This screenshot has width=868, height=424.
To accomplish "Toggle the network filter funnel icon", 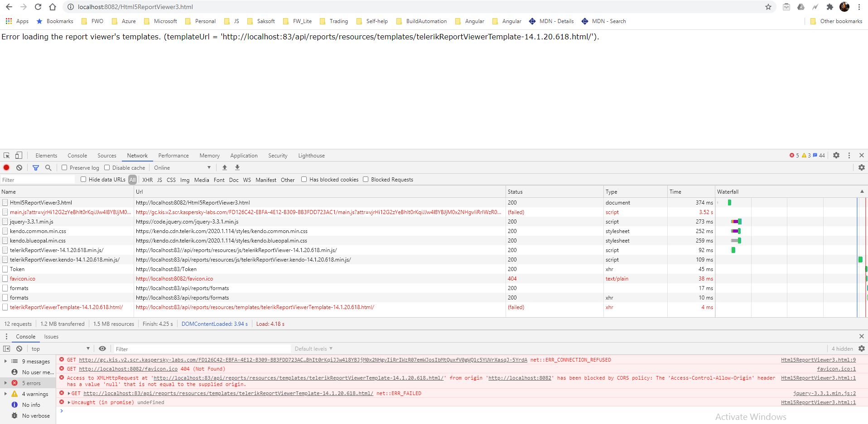I will coord(36,167).
